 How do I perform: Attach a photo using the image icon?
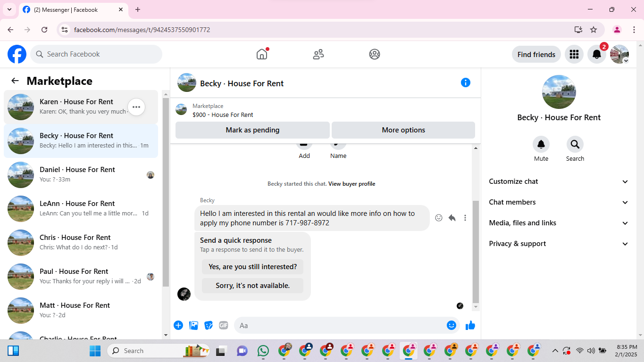pyautogui.click(x=193, y=325)
